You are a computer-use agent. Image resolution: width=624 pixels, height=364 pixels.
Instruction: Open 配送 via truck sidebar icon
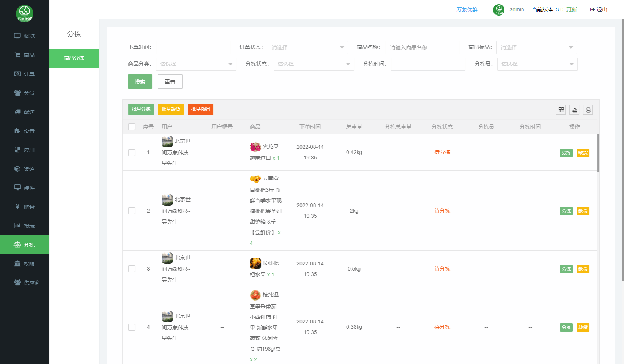[x=17, y=112]
